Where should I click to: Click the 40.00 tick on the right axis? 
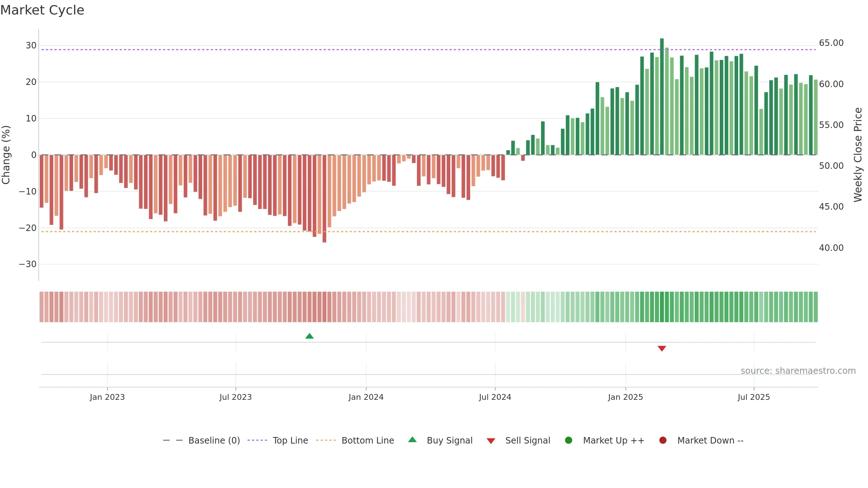pyautogui.click(x=831, y=248)
